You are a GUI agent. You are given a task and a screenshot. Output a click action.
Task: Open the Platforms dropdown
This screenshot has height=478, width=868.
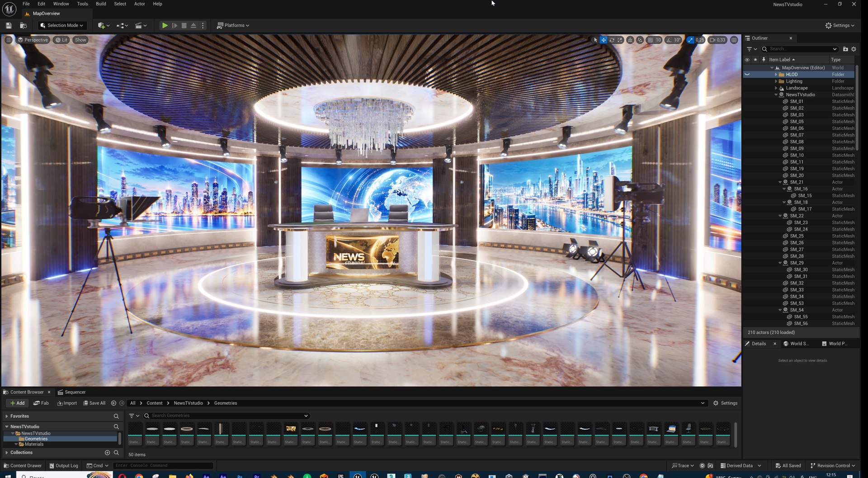click(233, 26)
